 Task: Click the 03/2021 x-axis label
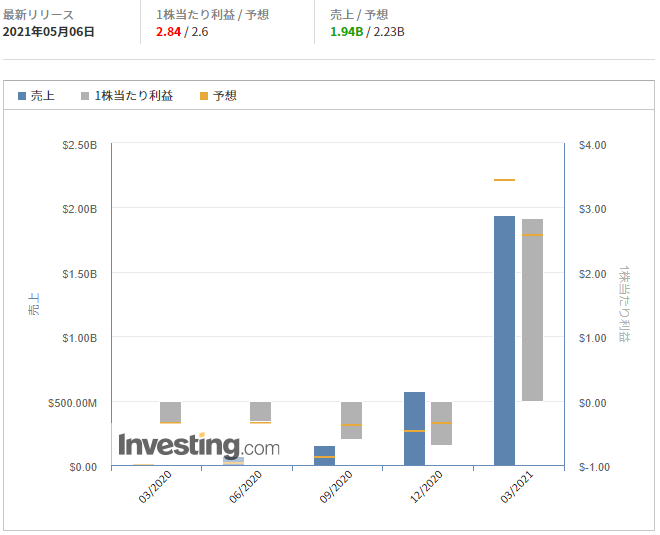pyautogui.click(x=517, y=487)
